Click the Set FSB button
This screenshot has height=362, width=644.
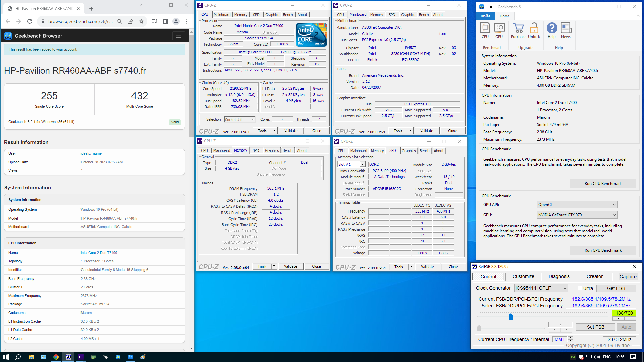click(595, 327)
